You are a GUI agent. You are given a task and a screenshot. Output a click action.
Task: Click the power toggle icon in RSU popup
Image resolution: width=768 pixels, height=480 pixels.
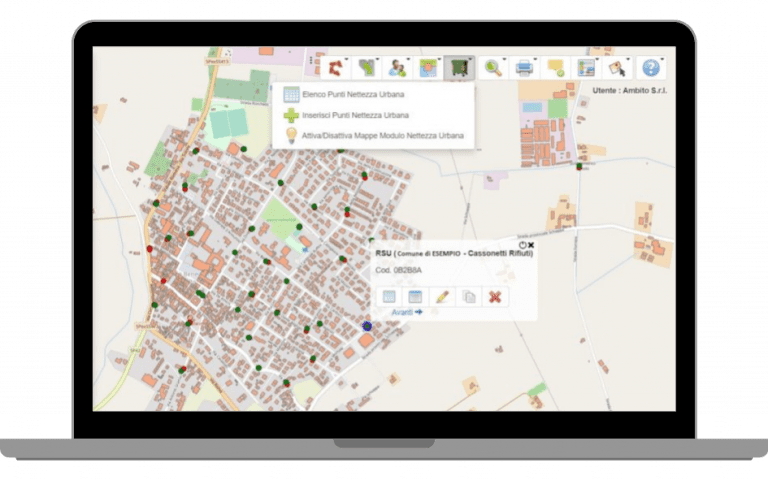pyautogui.click(x=523, y=245)
